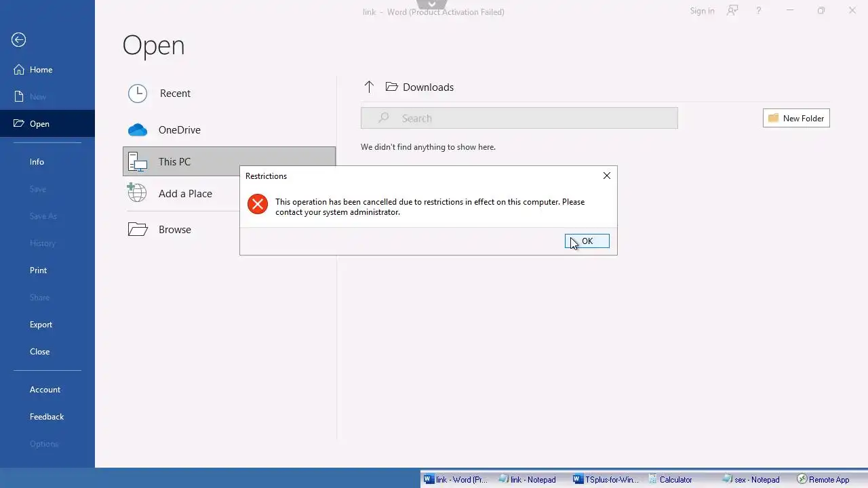Select the Recent location
Image resolution: width=868 pixels, height=488 pixels.
click(229, 94)
